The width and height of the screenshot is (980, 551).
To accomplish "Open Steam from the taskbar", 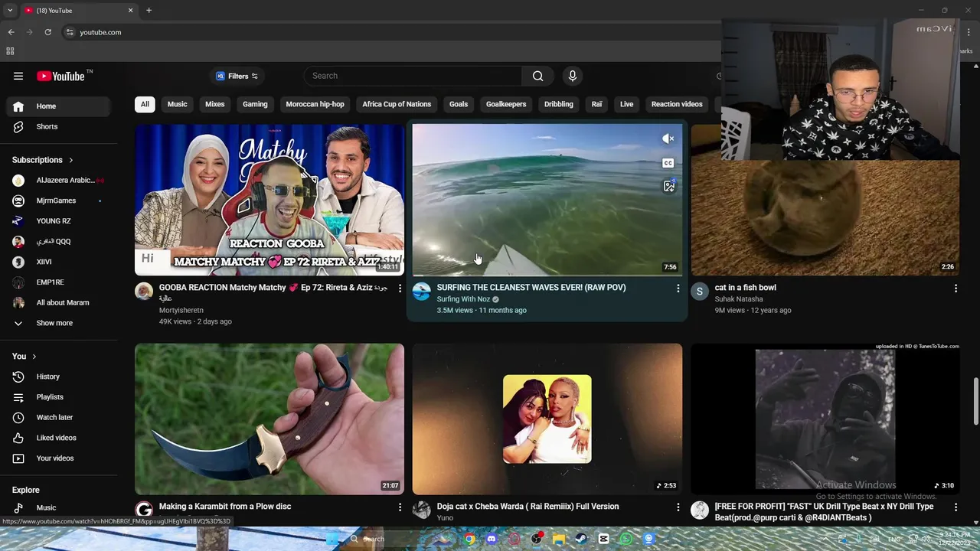I will 581,539.
